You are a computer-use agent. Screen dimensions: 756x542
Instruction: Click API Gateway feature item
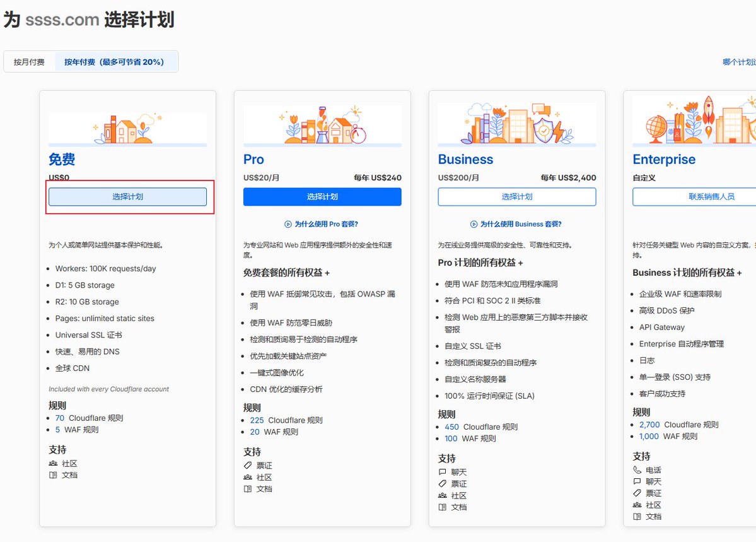pyautogui.click(x=662, y=327)
